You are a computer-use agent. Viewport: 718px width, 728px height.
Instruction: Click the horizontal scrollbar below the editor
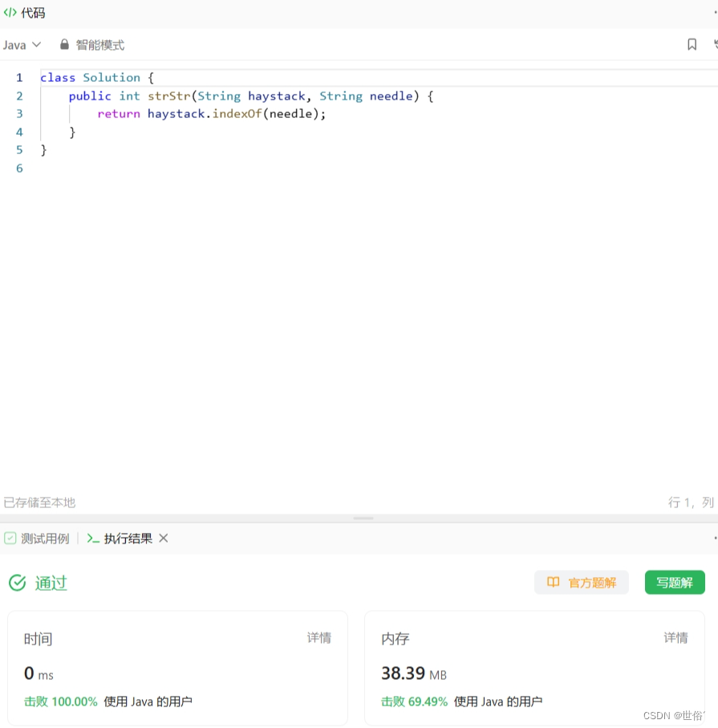coord(363,516)
